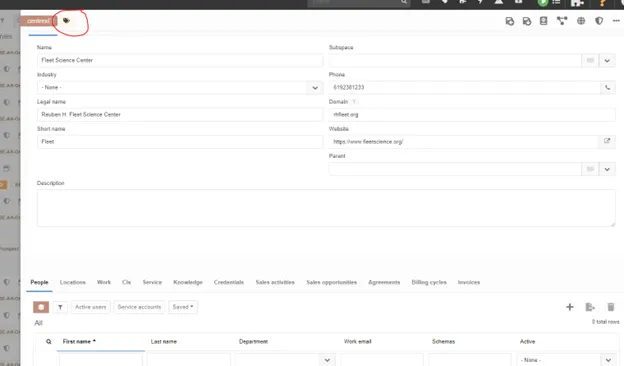Click the first tag-copy icon in record toolbar
Image resolution: width=624 pixels, height=366 pixels.
(509, 21)
